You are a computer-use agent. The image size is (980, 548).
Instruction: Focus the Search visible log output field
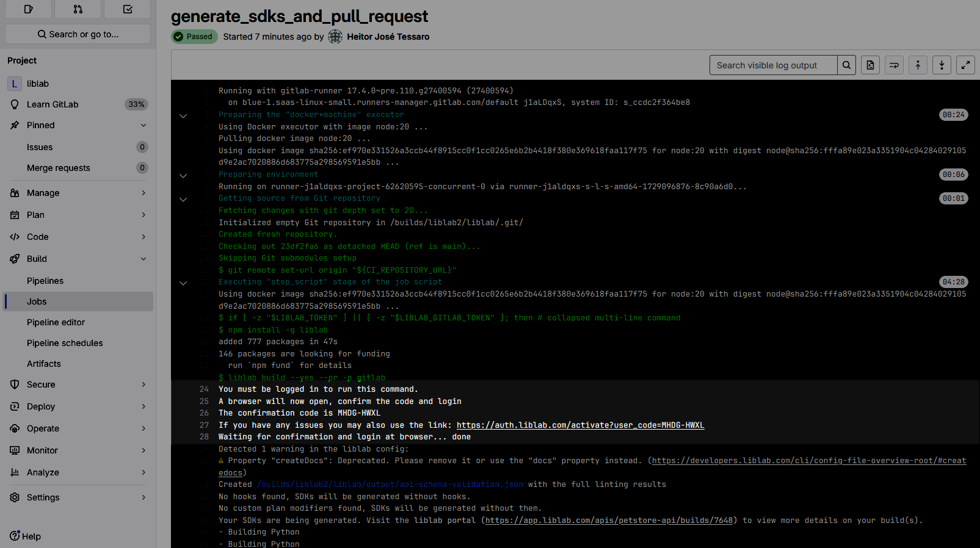point(773,65)
